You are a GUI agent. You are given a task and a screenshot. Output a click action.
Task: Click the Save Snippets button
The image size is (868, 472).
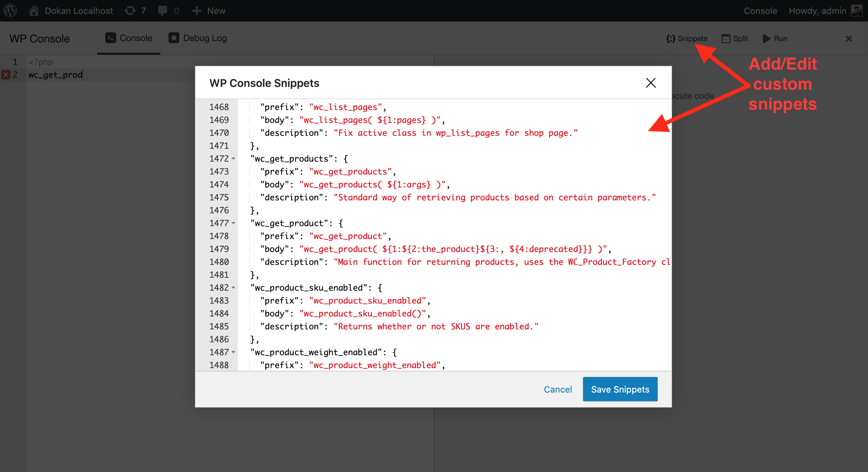(x=620, y=389)
